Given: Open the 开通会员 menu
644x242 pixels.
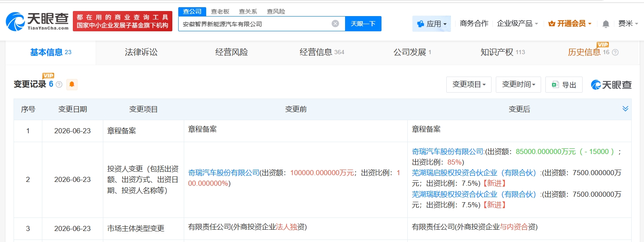Looking at the screenshot, I should pos(570,24).
